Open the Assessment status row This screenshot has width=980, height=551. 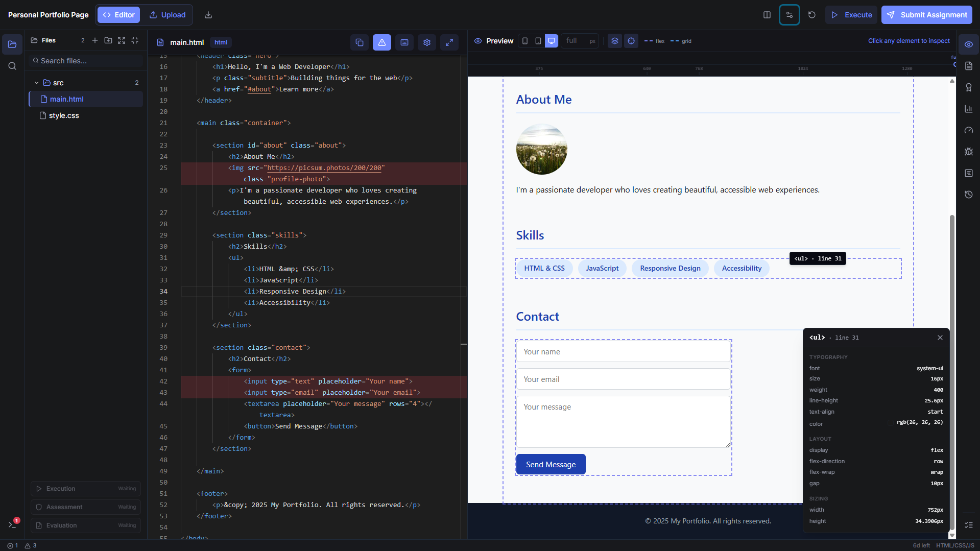coord(86,507)
